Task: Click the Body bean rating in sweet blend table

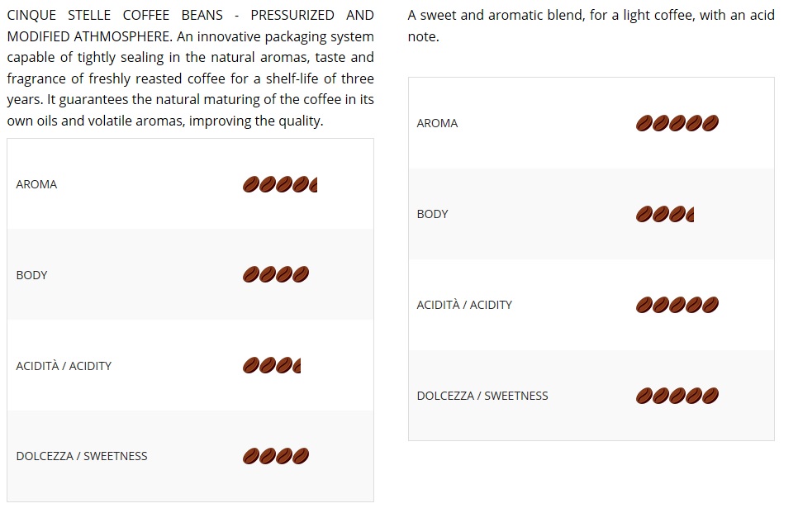Action: pos(664,215)
